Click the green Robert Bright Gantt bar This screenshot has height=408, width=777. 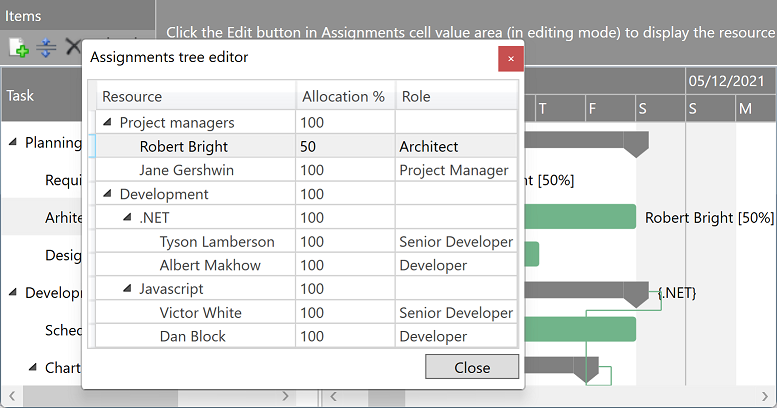click(x=580, y=216)
